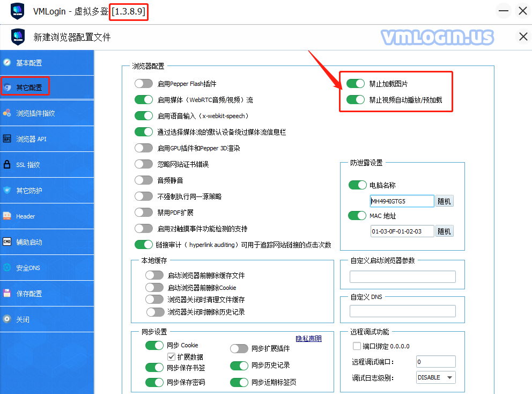Disable 启用语音输入 x-webkit-speech switch
The height and width of the screenshot is (394, 532).
pos(144,116)
